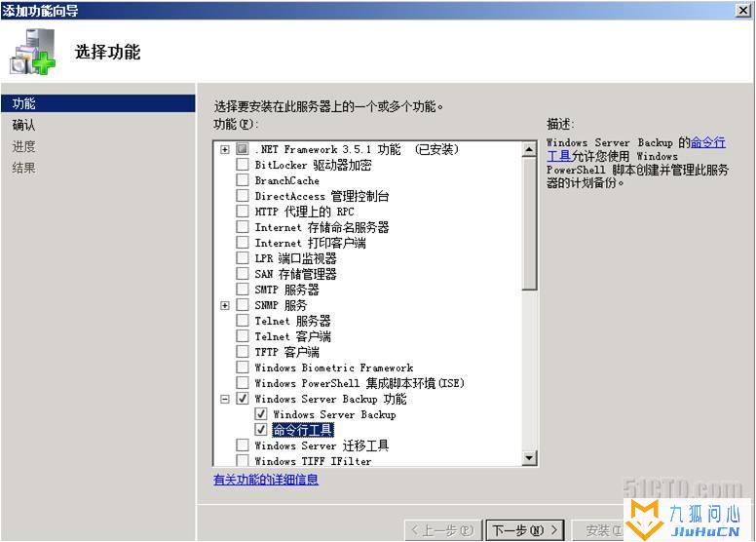756x542 pixels.
Task: Uncheck the 命令行工具 checkbox
Action: [261, 430]
